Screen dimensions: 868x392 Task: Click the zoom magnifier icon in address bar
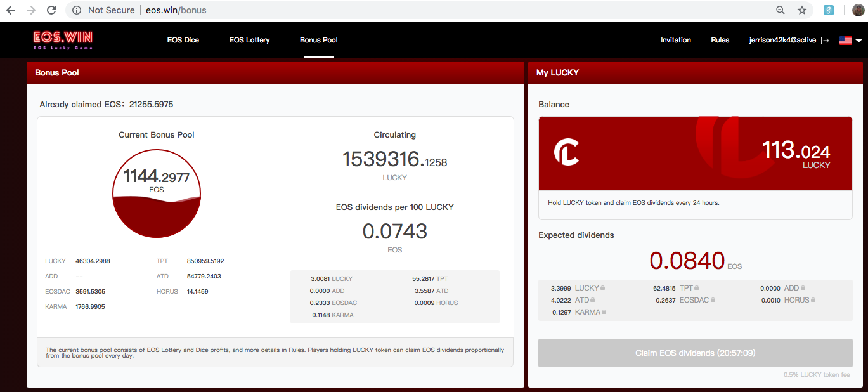click(781, 10)
